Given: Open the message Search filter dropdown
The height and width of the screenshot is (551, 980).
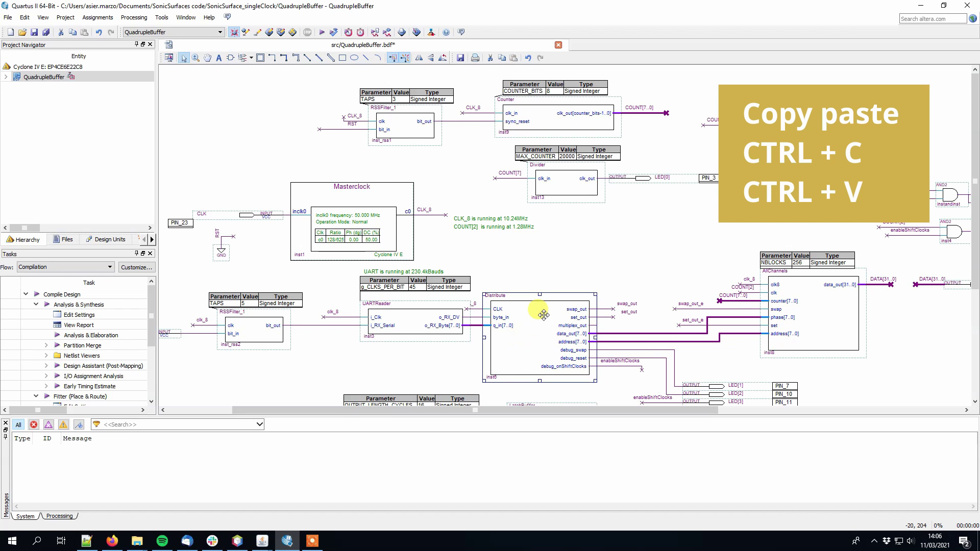Looking at the screenshot, I should pos(259,424).
